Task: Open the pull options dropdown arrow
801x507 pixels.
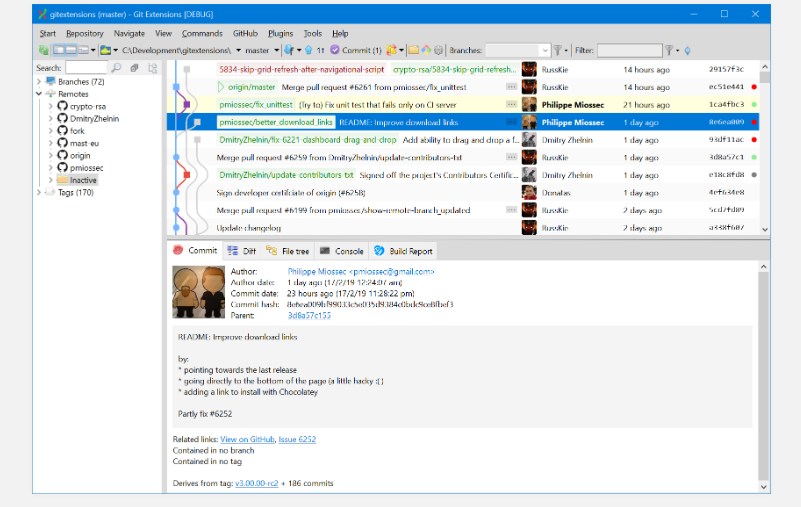Action: coord(299,50)
